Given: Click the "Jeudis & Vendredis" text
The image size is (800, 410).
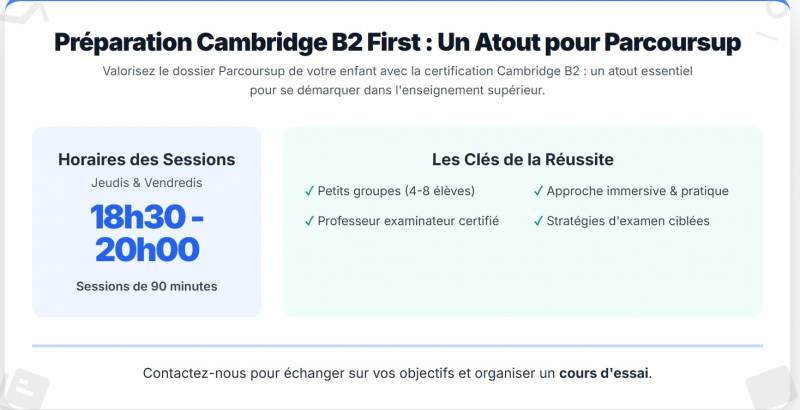Looking at the screenshot, I should [147, 183].
